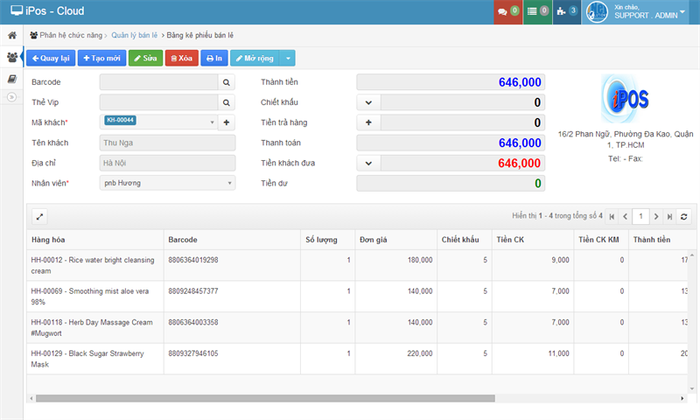700x420 pixels.
Task: Open the Mở rộng dropdown caret
Action: (x=289, y=58)
